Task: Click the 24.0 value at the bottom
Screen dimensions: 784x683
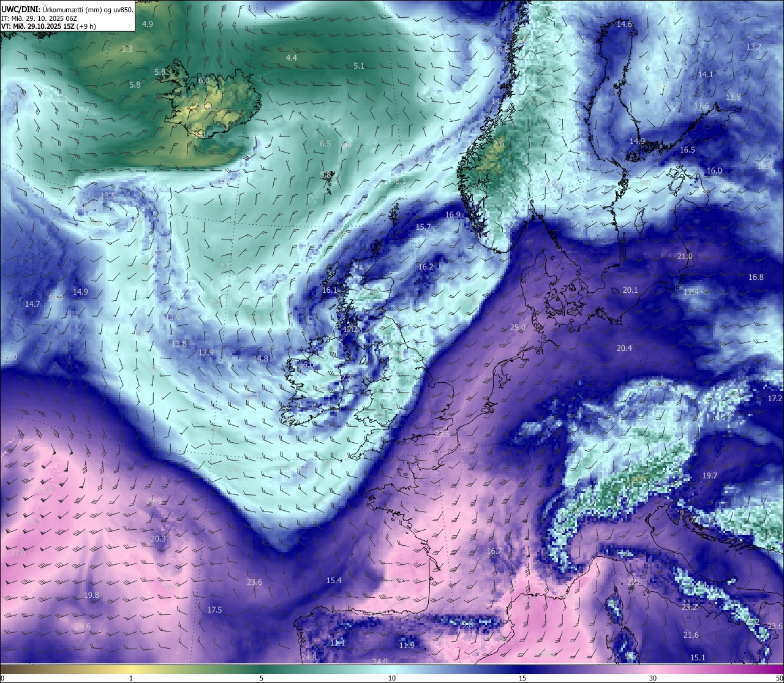Action: [x=380, y=662]
